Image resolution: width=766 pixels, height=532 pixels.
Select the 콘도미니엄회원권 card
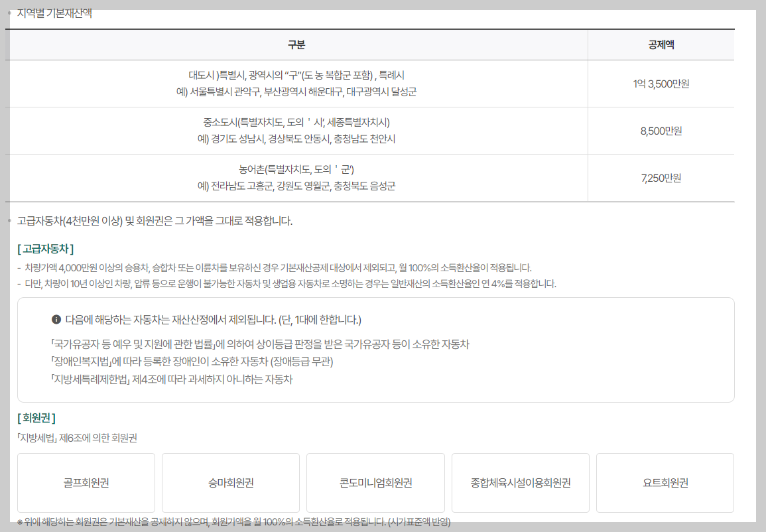click(375, 482)
